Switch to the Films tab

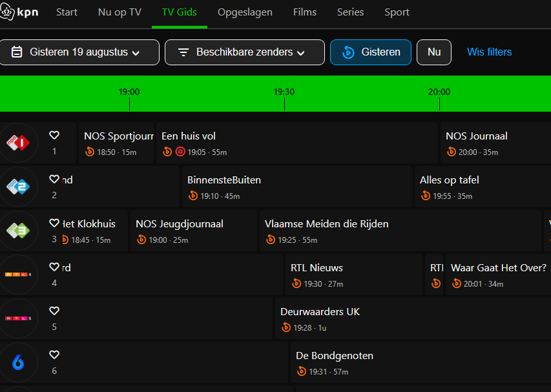pyautogui.click(x=305, y=12)
